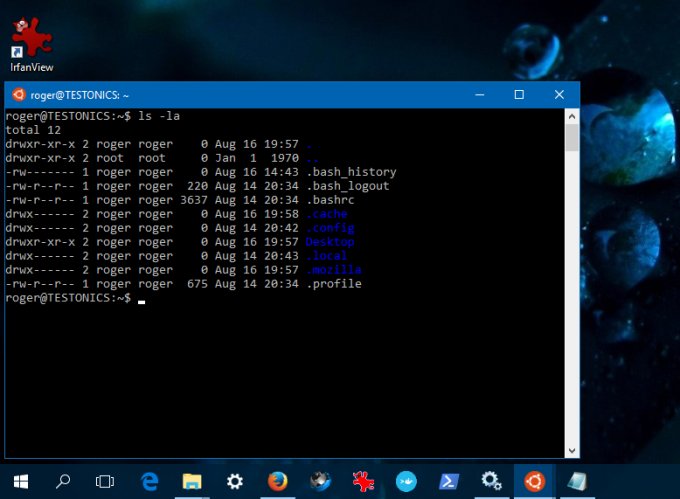Click the terminal scrollbar up arrow

point(572,117)
